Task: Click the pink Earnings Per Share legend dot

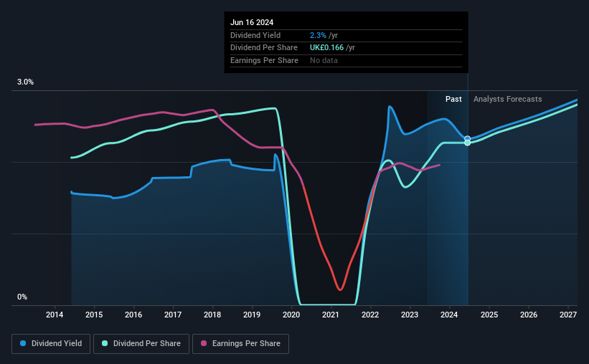Action: coord(204,343)
